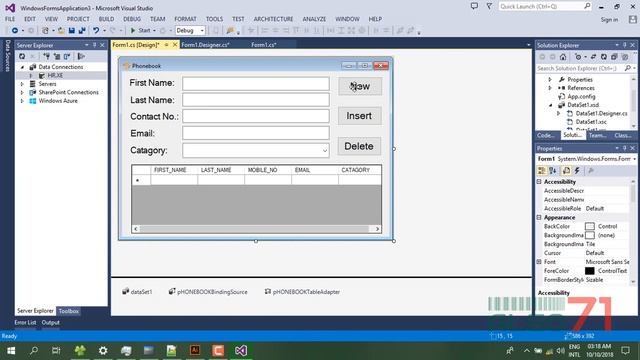Show all files in Solution Explorer
This screenshot has width=640, height=360.
tap(624, 57)
